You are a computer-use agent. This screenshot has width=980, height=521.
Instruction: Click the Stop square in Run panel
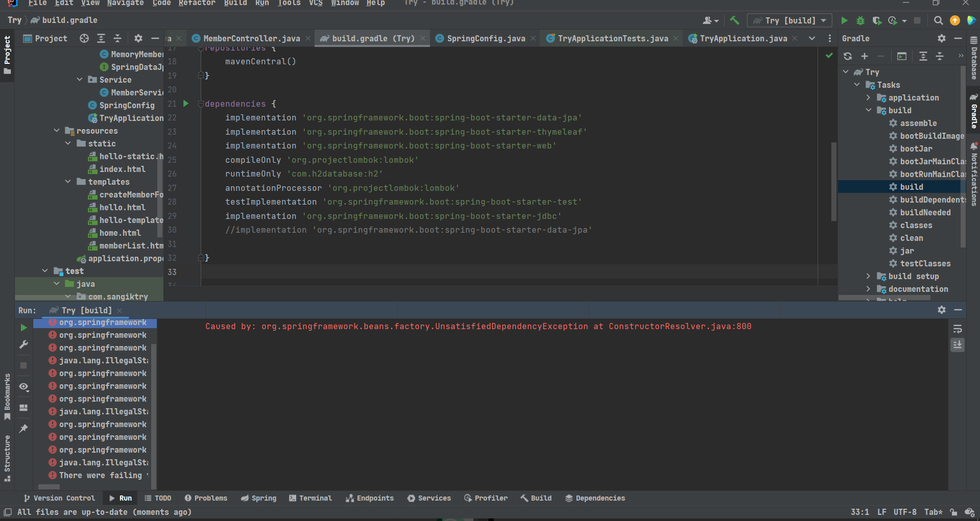click(x=23, y=365)
